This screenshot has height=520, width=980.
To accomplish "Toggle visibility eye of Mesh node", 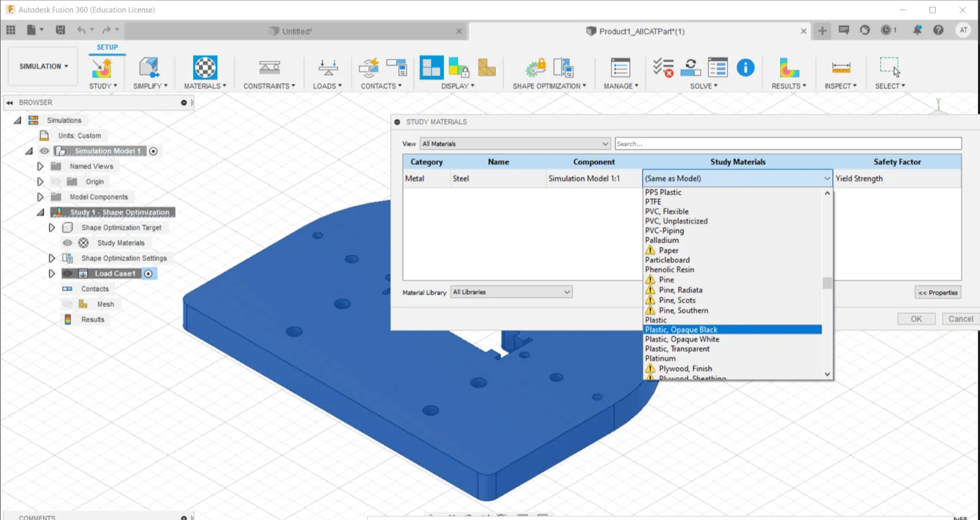I will [x=67, y=304].
